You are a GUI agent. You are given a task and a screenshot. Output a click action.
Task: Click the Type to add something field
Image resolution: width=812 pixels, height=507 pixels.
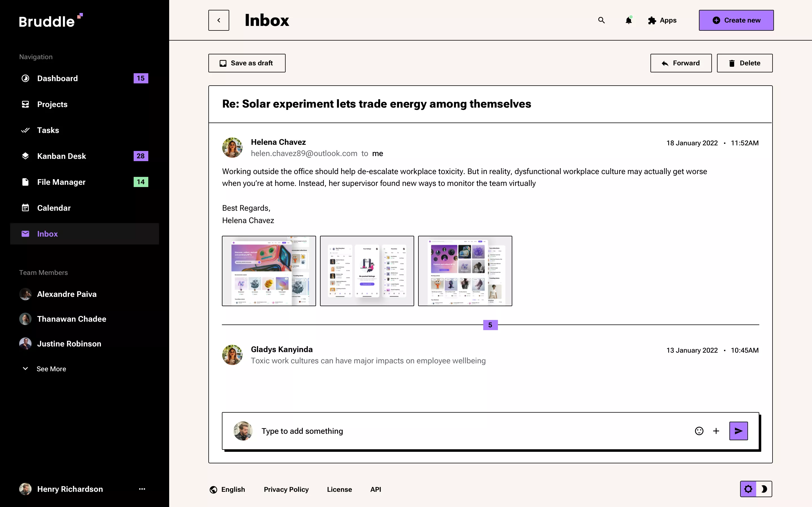point(302,431)
